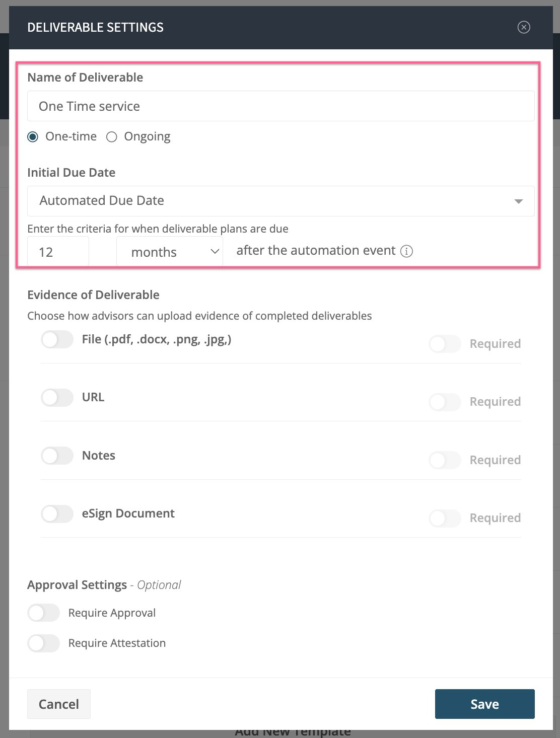The width and height of the screenshot is (560, 738).
Task: Enable the Require Attestation switch
Action: pyautogui.click(x=44, y=643)
